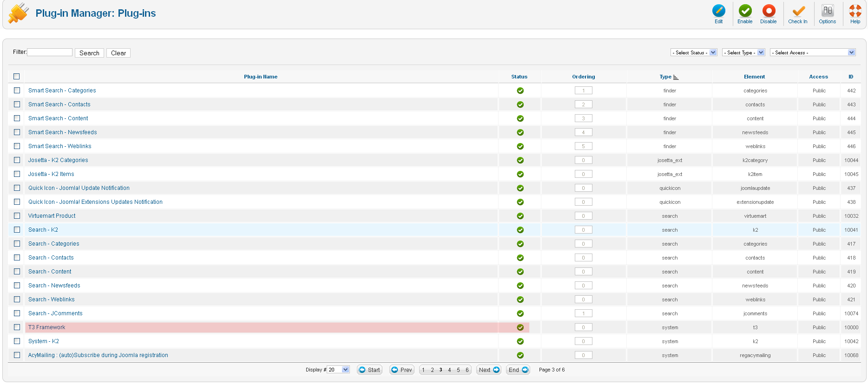
Task: Open the Help lifebuoy icon
Action: (855, 11)
